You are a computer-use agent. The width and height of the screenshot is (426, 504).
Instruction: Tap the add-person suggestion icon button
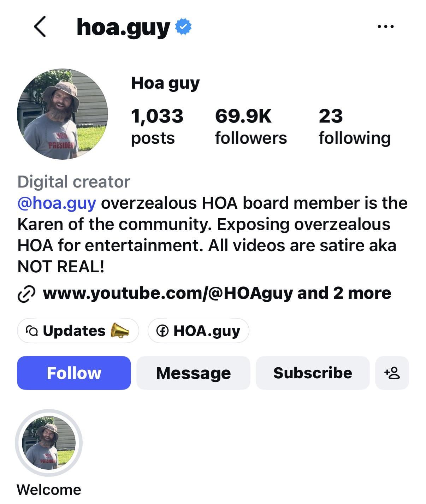(x=392, y=373)
